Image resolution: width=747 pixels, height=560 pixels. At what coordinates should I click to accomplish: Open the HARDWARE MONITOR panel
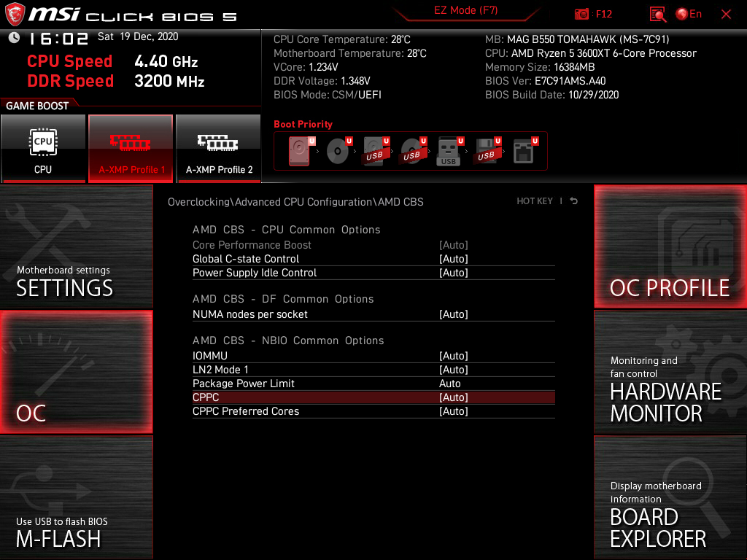click(x=670, y=372)
